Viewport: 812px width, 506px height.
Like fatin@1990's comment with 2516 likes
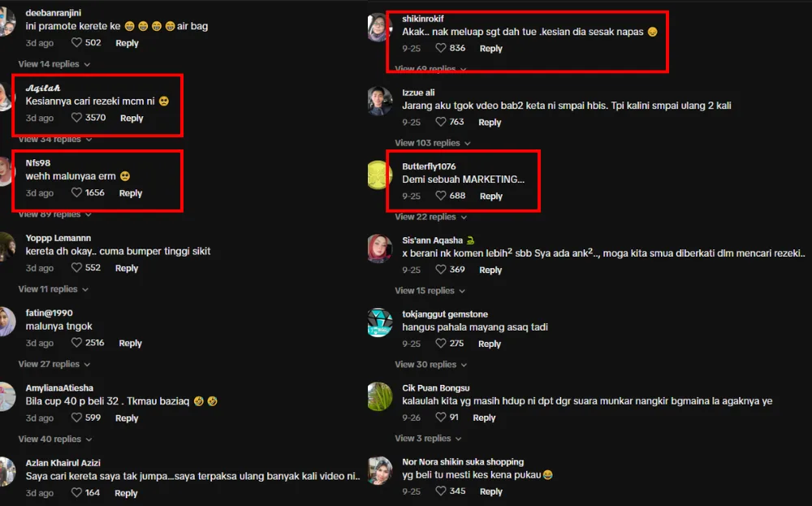(x=76, y=342)
